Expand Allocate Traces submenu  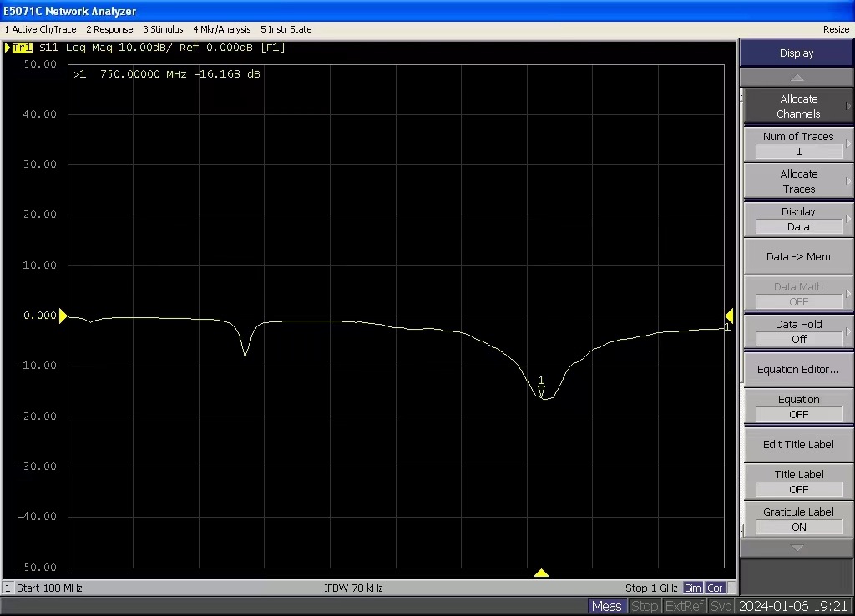pyautogui.click(x=798, y=181)
